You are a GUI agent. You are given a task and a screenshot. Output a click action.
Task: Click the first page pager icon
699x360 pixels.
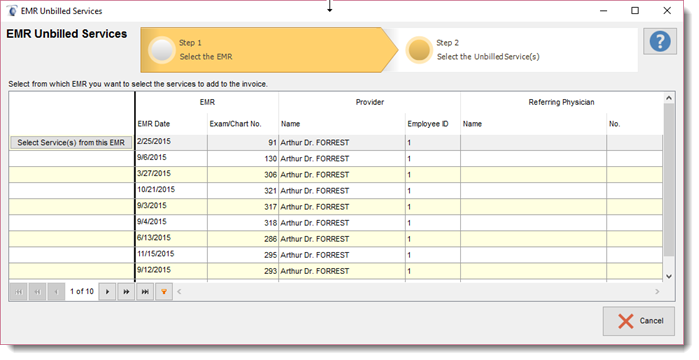pyautogui.click(x=18, y=292)
